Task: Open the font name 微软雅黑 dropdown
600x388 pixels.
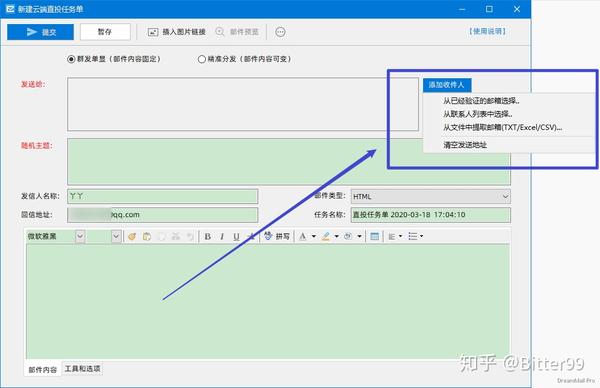Action: click(x=80, y=236)
